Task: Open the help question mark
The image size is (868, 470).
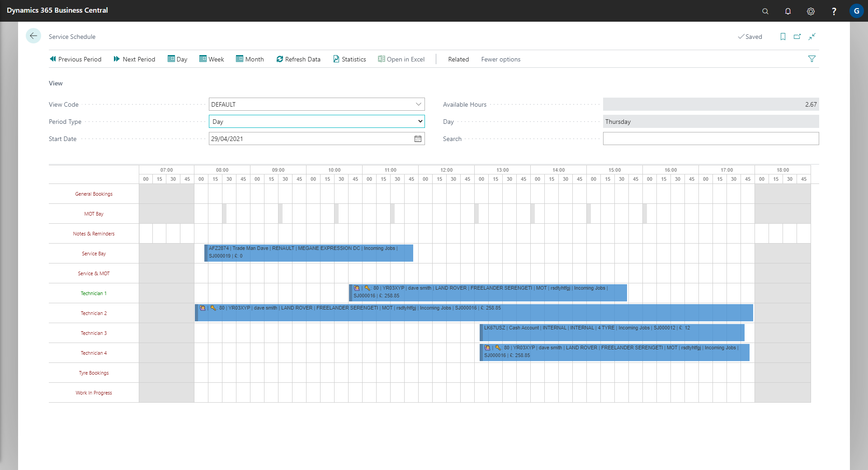Action: tap(834, 11)
